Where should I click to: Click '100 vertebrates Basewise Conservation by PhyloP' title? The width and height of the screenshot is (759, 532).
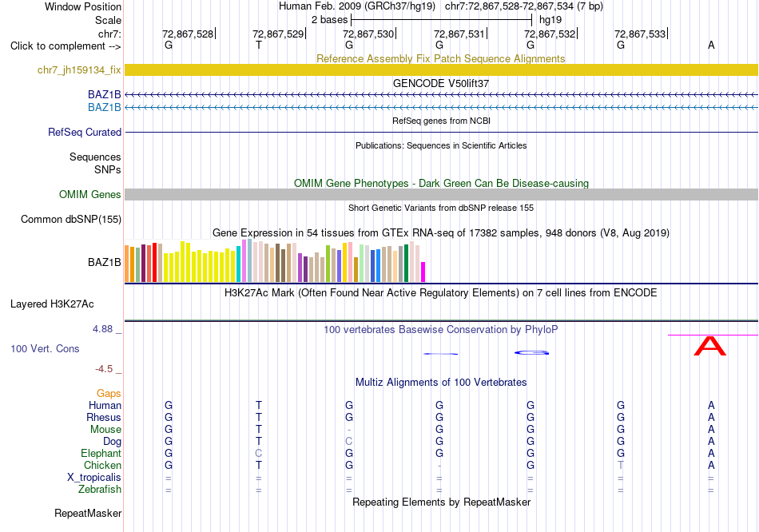tap(441, 330)
